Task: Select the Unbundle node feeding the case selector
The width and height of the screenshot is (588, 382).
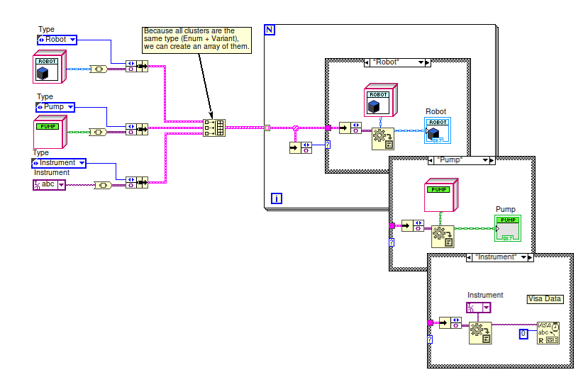Action: [301, 147]
